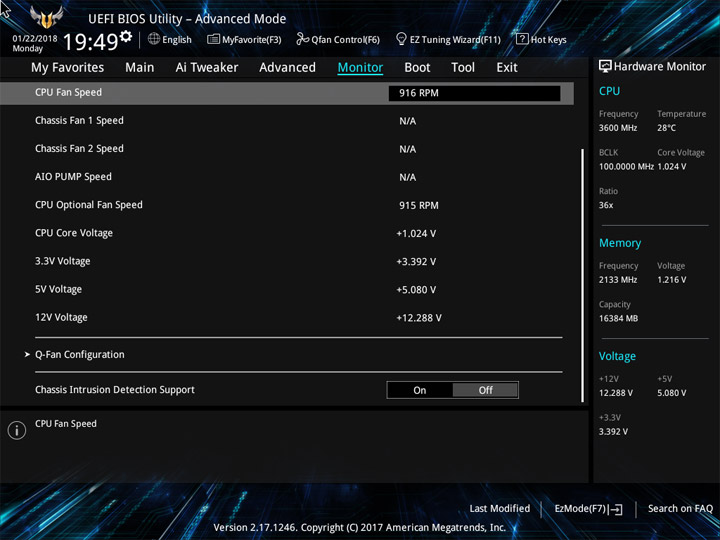Click the Hardware Monitor screen icon
This screenshot has width=720, height=540.
click(x=605, y=66)
